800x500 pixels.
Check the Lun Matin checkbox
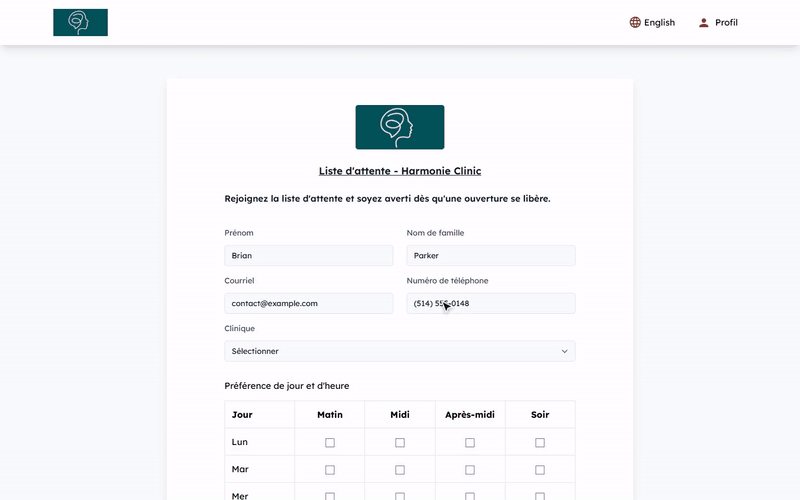pyautogui.click(x=330, y=443)
